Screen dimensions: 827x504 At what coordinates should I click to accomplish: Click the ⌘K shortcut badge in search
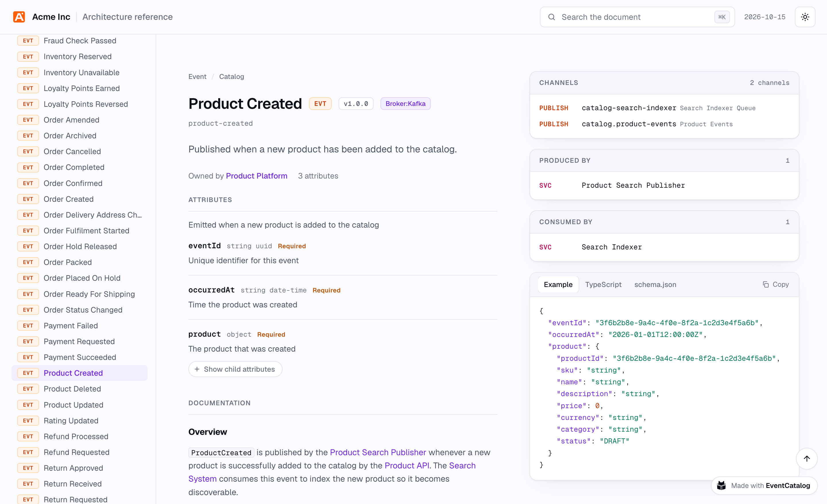click(722, 17)
